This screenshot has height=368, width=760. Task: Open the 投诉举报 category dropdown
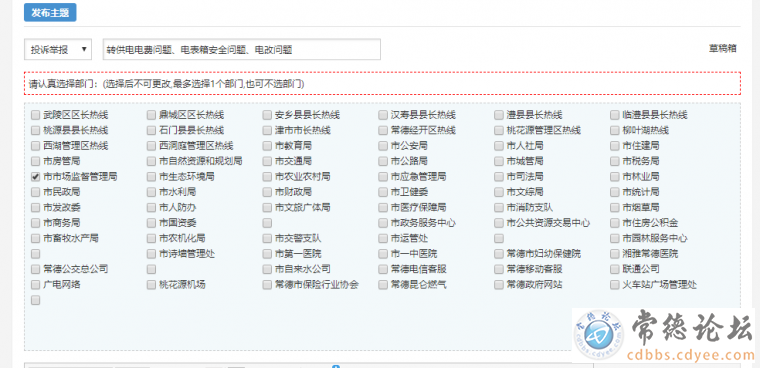58,49
